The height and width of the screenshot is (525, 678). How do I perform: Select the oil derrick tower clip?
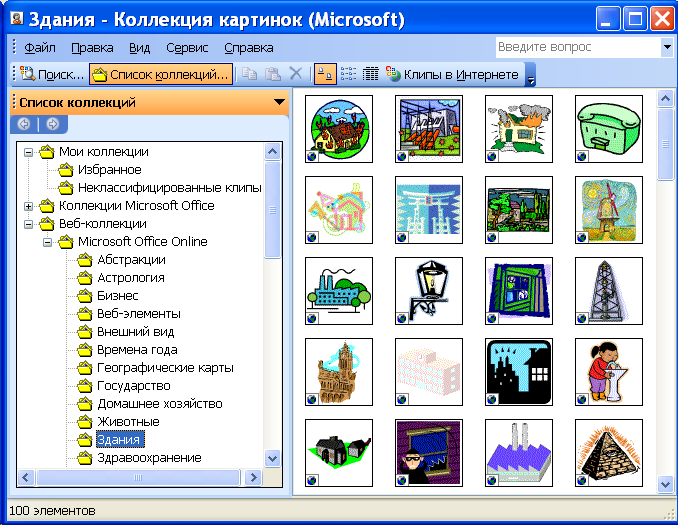[x=609, y=291]
